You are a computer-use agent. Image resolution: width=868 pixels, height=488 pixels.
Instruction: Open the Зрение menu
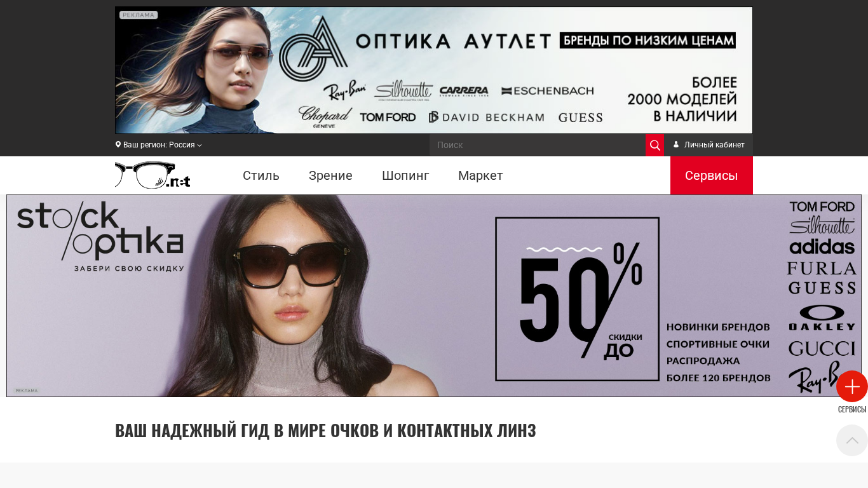(x=330, y=175)
